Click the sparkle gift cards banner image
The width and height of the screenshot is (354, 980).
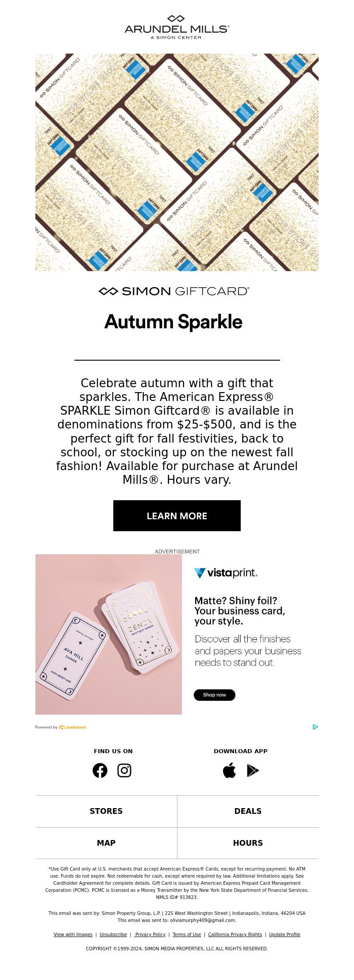(x=177, y=162)
